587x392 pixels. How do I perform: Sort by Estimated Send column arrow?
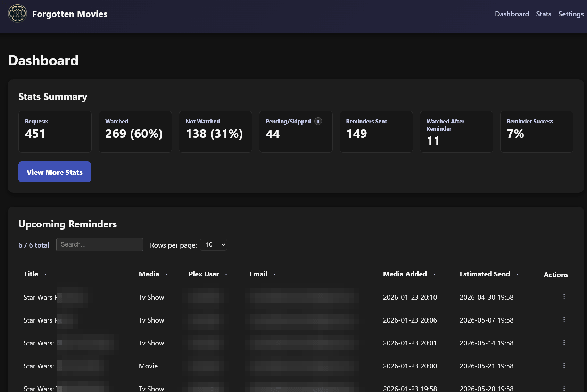coord(518,274)
